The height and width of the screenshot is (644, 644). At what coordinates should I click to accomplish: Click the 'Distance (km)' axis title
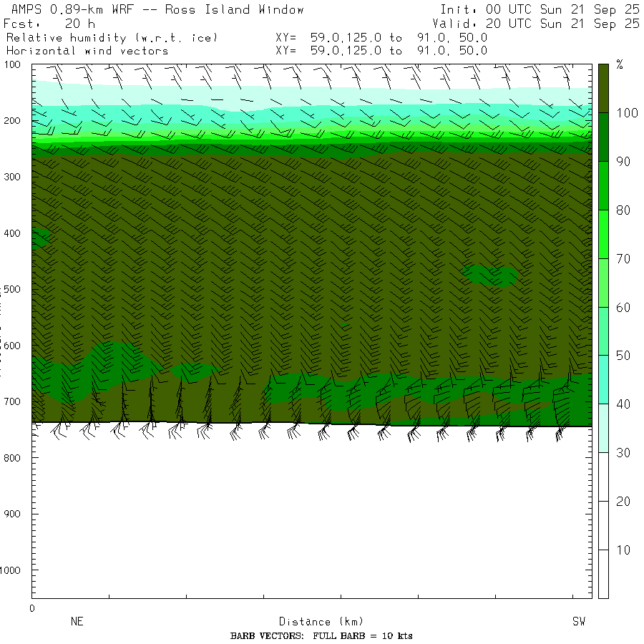[321, 621]
